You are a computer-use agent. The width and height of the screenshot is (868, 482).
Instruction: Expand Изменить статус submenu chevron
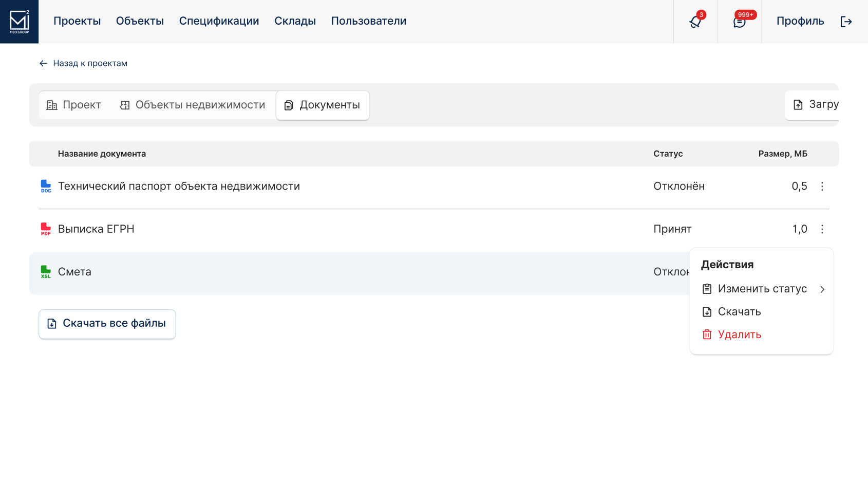(x=822, y=289)
